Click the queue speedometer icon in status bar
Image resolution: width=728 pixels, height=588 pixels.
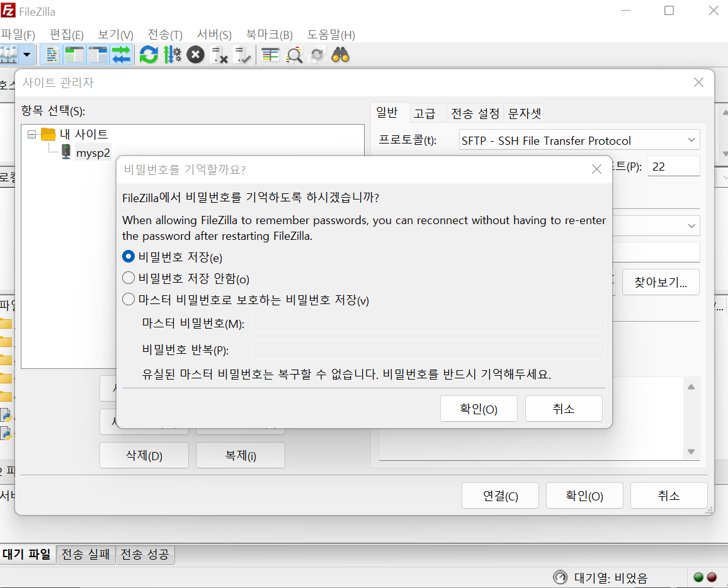(560, 577)
